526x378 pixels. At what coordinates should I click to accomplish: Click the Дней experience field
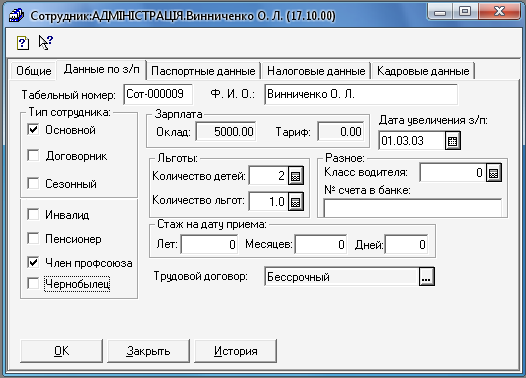point(407,245)
